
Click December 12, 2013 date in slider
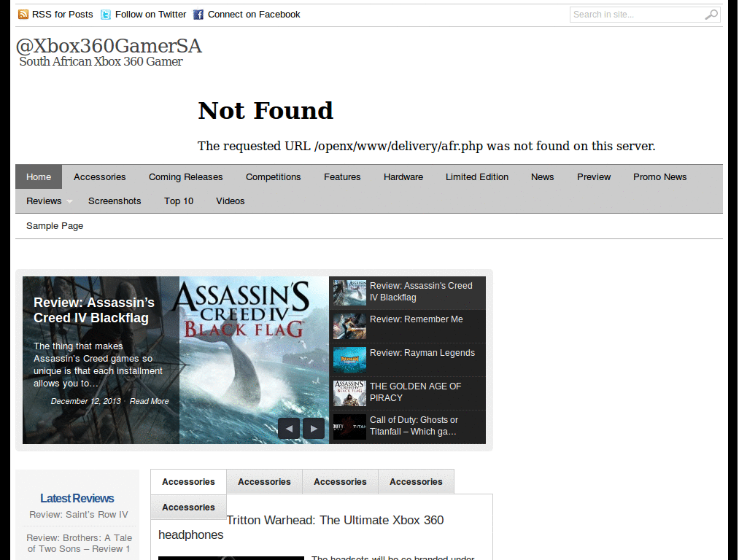(86, 401)
